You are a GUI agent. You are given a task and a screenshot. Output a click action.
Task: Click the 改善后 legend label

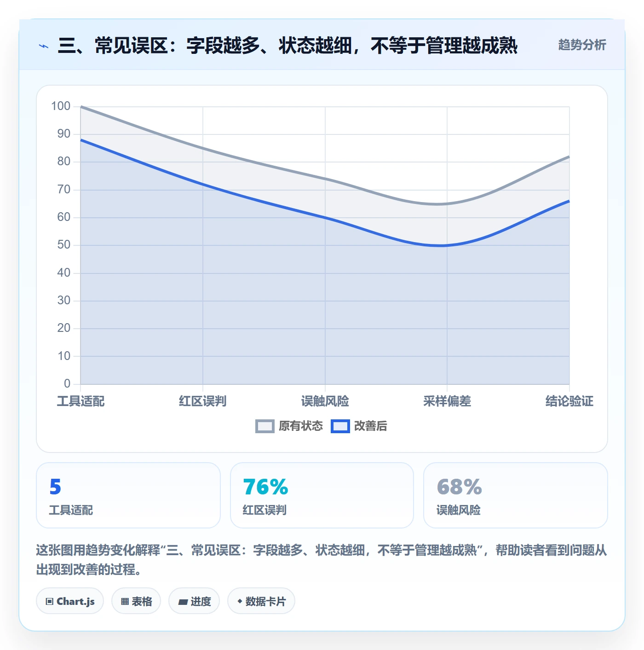370,426
